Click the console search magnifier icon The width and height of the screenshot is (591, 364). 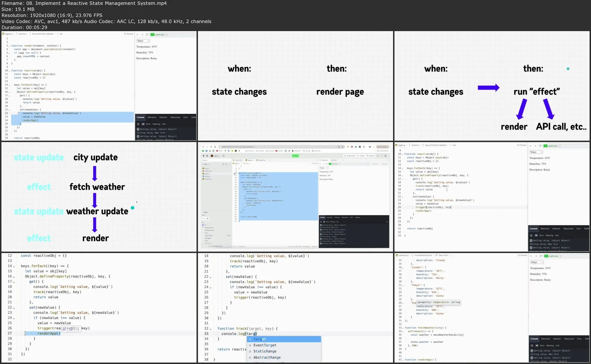click(387, 222)
